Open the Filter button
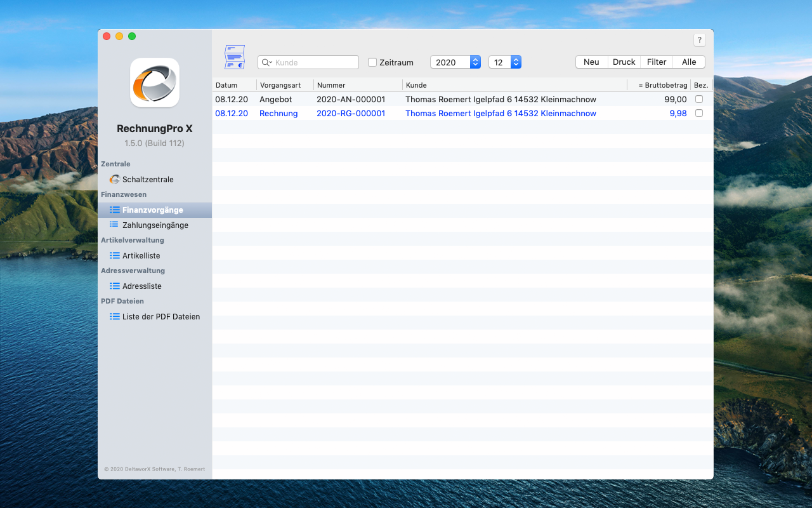The height and width of the screenshot is (508, 812). pyautogui.click(x=657, y=62)
